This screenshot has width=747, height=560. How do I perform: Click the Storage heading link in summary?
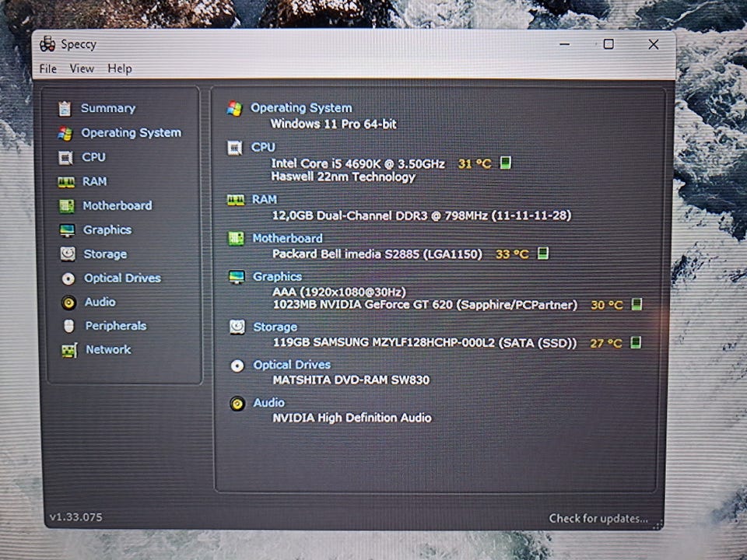point(275,327)
